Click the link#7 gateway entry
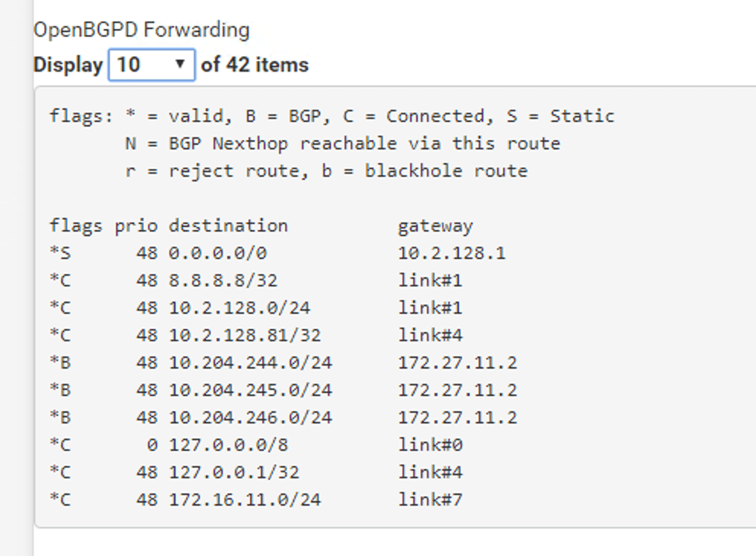Image resolution: width=756 pixels, height=556 pixels. coord(430,500)
